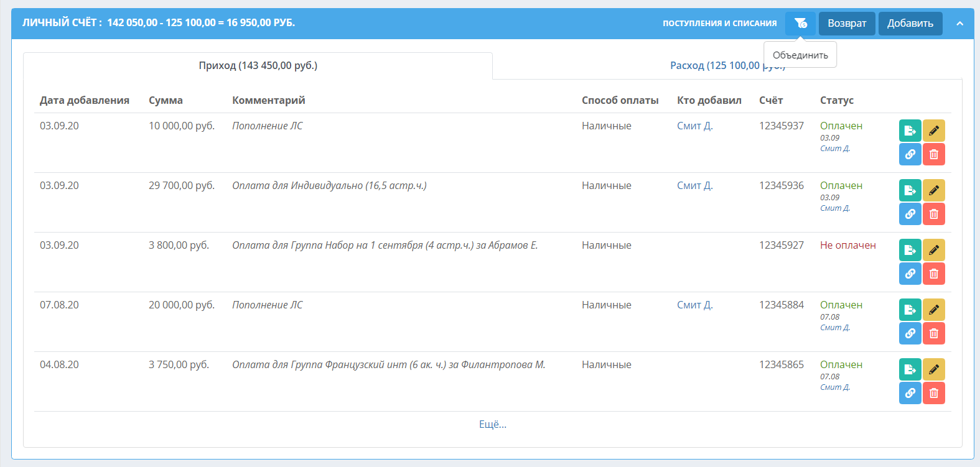Click the date 04.08.20
This screenshot has height=467, width=980.
(59, 364)
